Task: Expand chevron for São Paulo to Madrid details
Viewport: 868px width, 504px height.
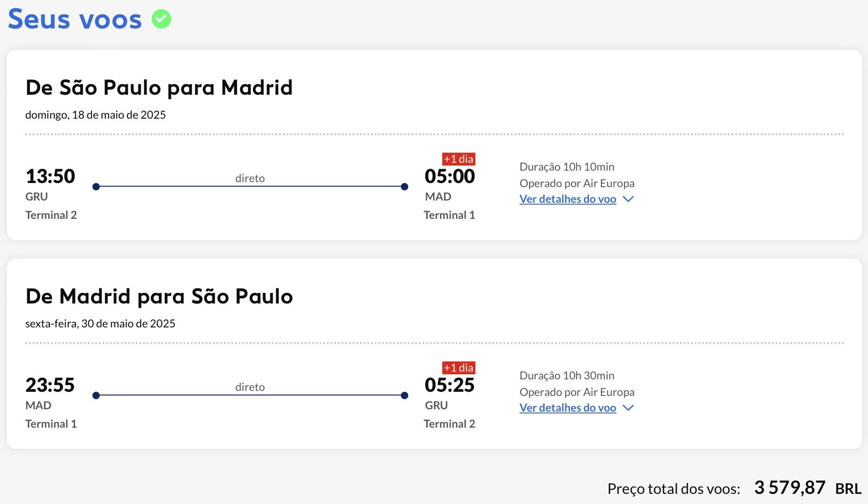Action: click(628, 199)
